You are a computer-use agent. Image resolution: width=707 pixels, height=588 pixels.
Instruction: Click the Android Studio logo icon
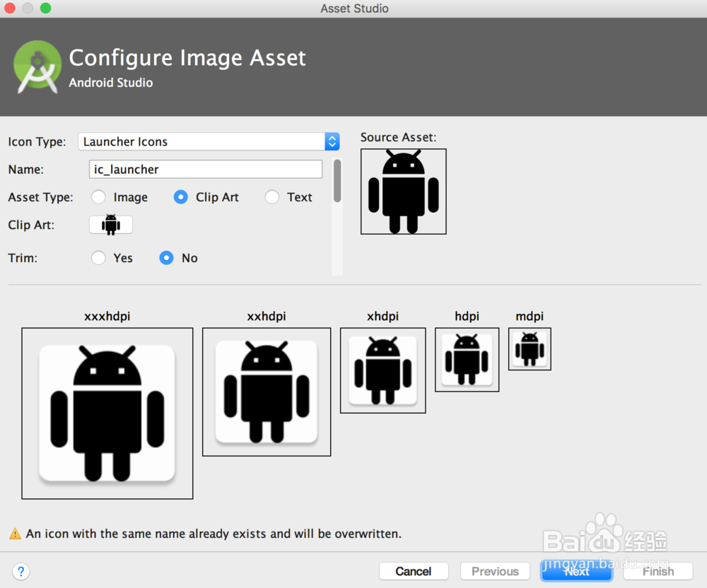coord(37,67)
